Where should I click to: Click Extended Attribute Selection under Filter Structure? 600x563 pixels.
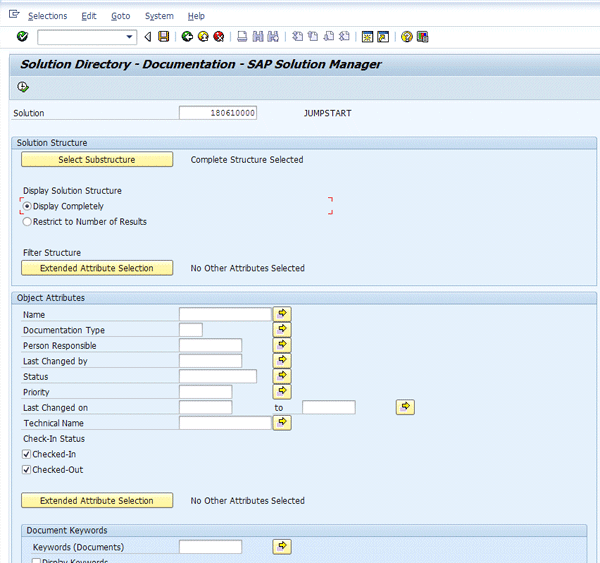pos(97,268)
